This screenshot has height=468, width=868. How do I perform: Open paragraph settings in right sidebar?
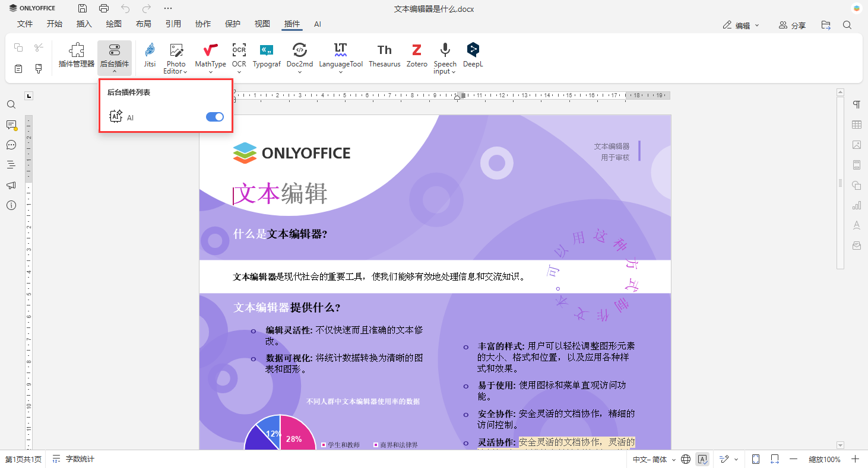857,104
